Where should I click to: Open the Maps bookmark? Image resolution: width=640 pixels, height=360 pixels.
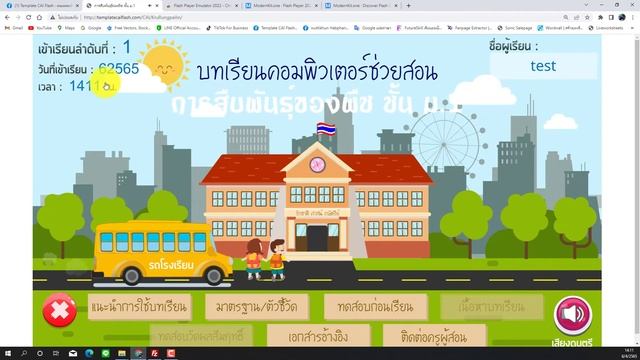tap(67, 28)
